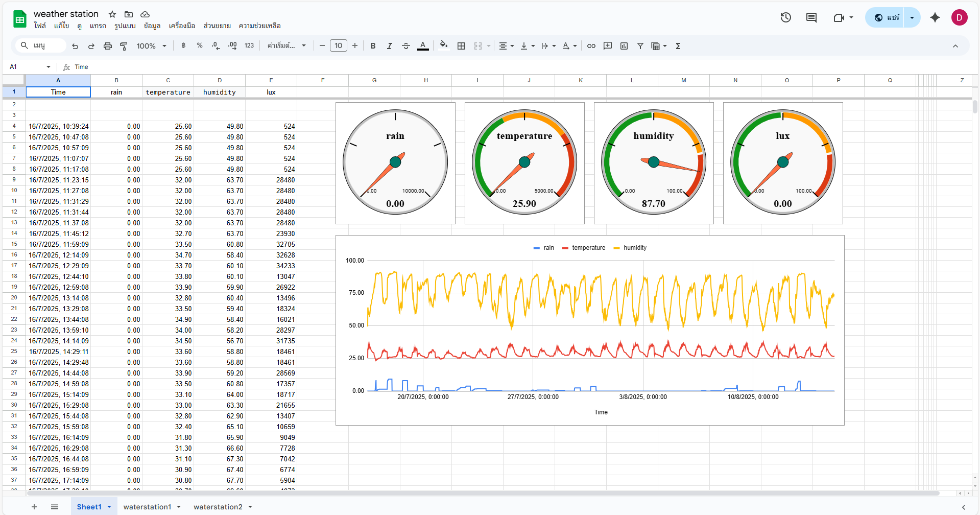980x515 pixels.
Task: Click the Insert link icon
Action: tap(591, 46)
